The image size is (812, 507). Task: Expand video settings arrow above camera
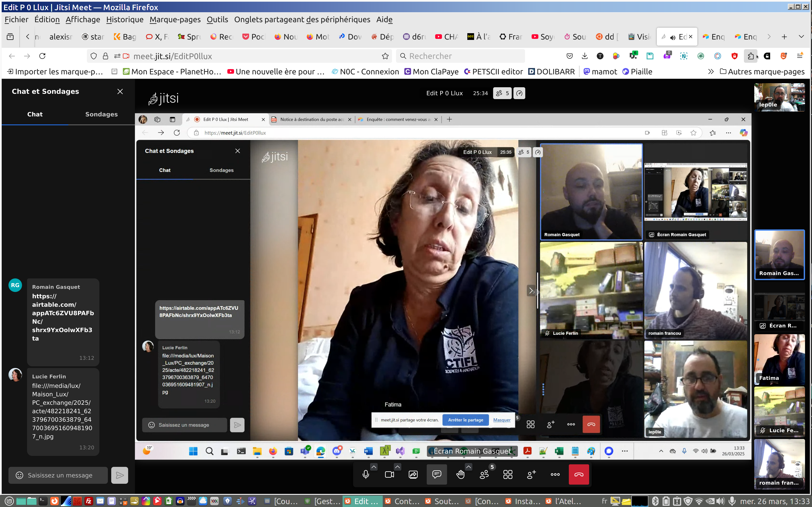click(397, 466)
